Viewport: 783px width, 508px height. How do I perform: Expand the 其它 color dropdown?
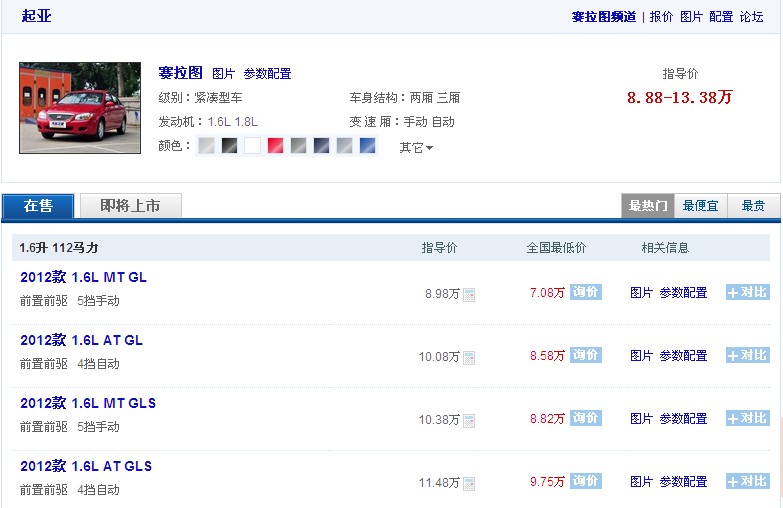(416, 148)
